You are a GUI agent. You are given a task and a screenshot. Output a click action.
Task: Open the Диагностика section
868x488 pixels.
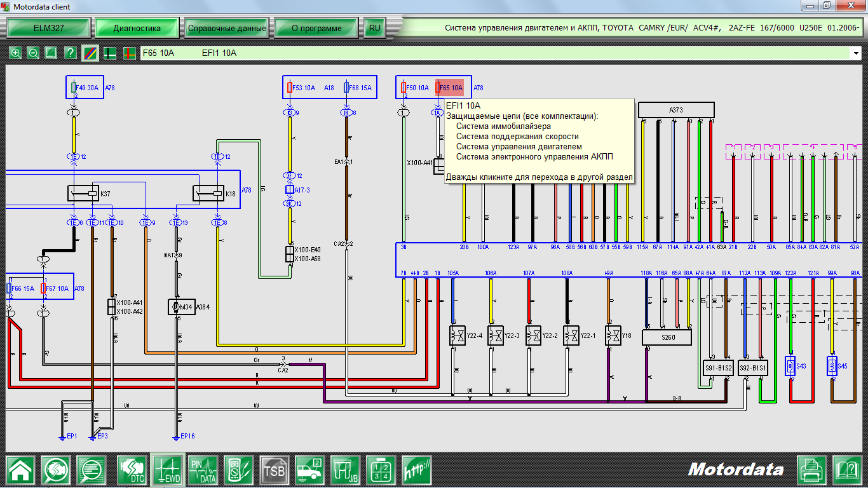tap(137, 28)
